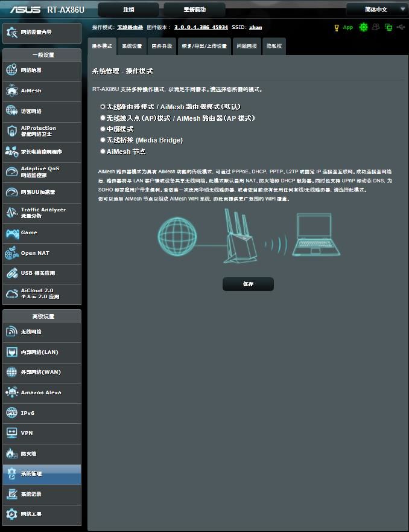Click the 保存 save button
Image resolution: width=409 pixels, height=532 pixels.
point(248,284)
